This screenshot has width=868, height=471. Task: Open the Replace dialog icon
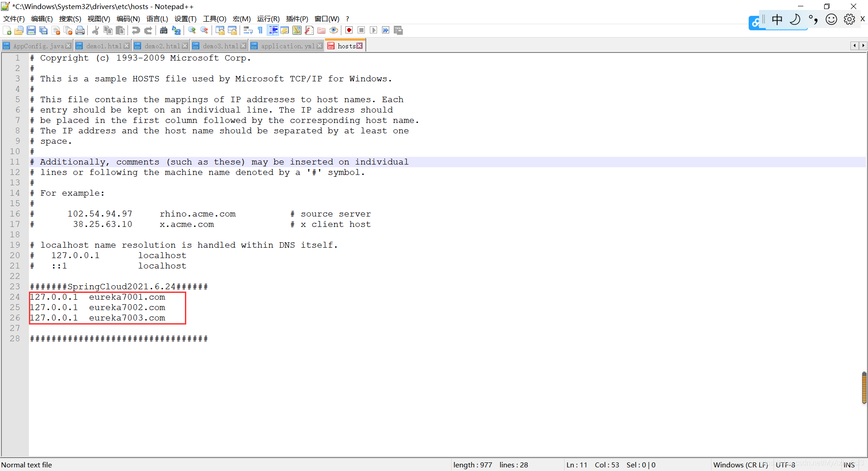point(176,30)
